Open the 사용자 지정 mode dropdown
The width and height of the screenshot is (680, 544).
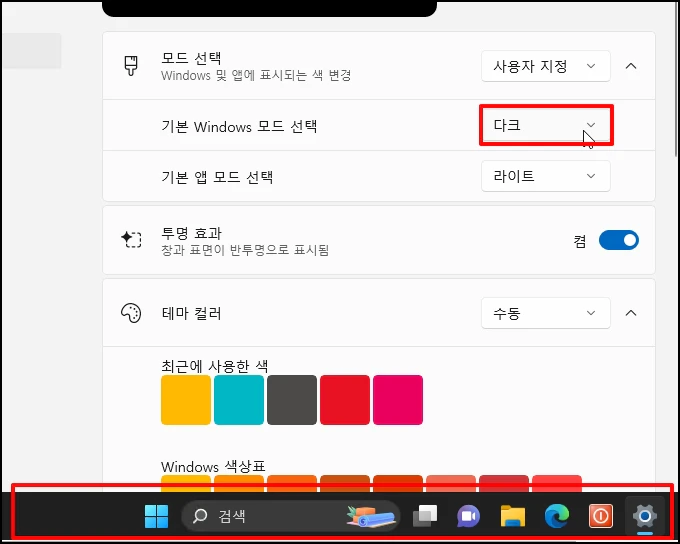(546, 66)
